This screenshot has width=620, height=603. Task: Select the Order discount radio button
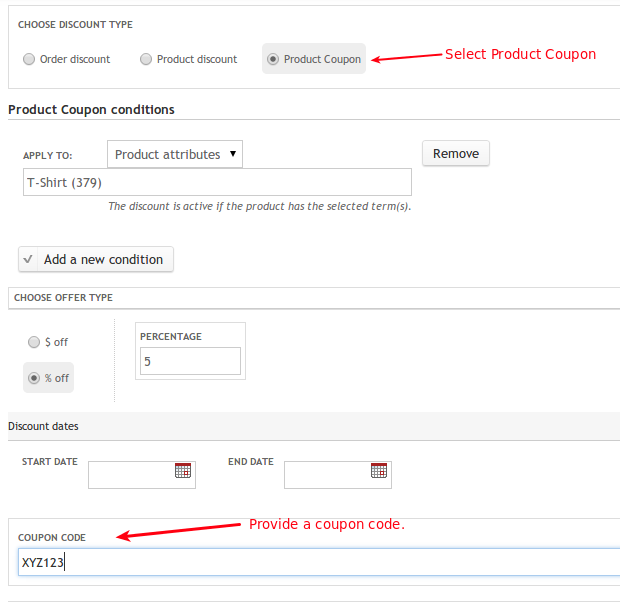(29, 59)
